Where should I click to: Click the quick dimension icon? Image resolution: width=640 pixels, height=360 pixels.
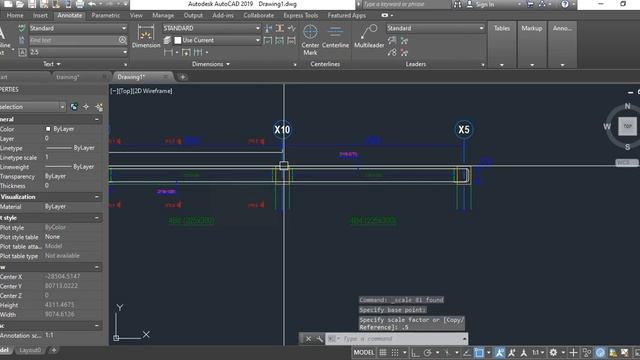(x=186, y=52)
